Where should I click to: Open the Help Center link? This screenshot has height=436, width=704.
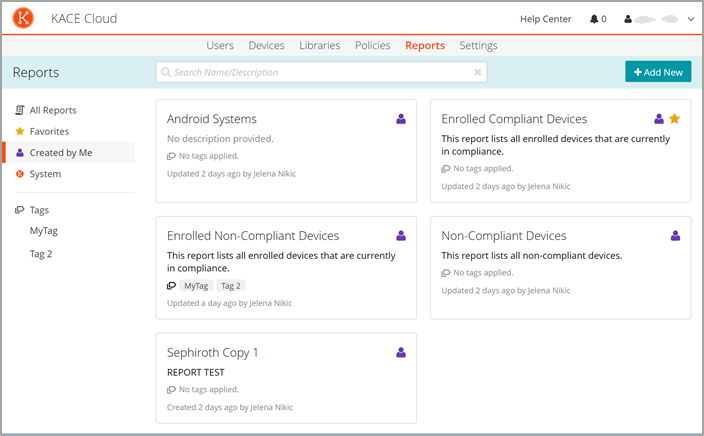[x=544, y=19]
